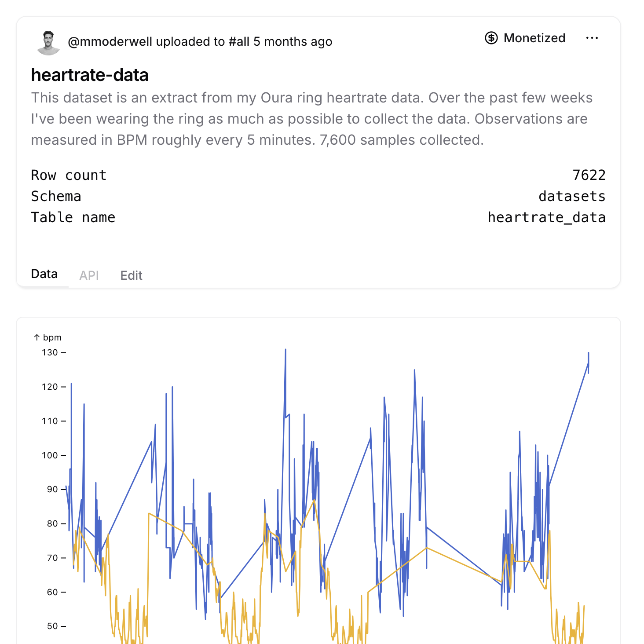The height and width of the screenshot is (644, 644).
Task: Click the heartrate-data dataset title
Action: pos(90,75)
